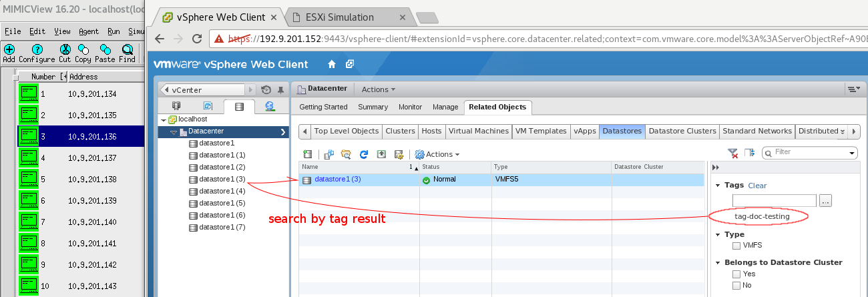Select agent 8 icon at 10.9.201.141
The height and width of the screenshot is (297, 868).
pos(29,243)
